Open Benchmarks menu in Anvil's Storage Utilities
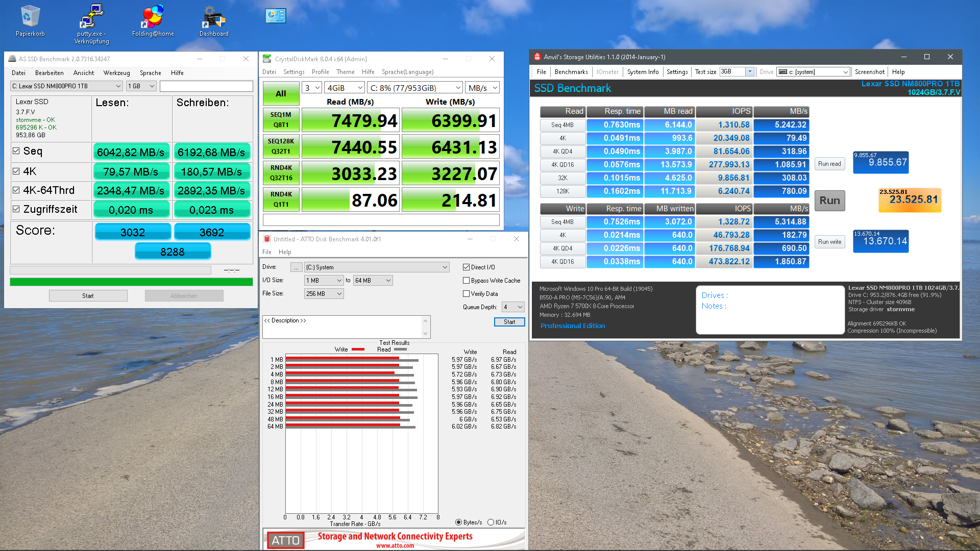 pyautogui.click(x=571, y=72)
